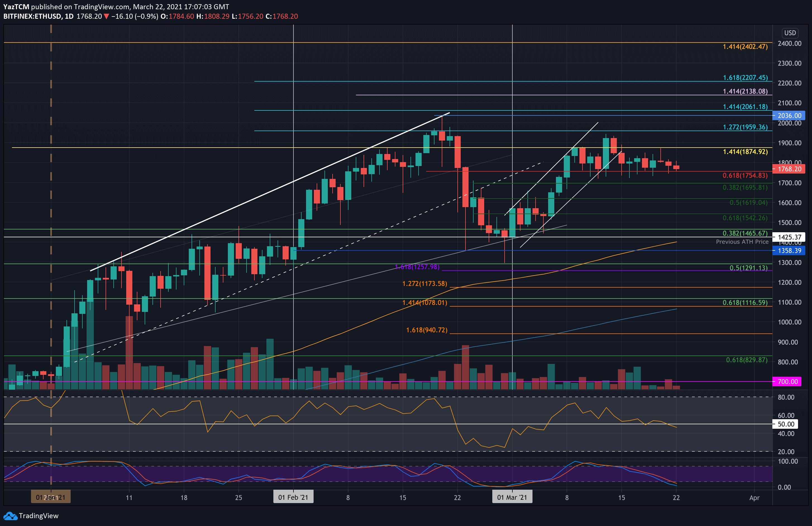The height and width of the screenshot is (526, 812).
Task: Click the 22 date label at right of time axis
Action: point(676,498)
